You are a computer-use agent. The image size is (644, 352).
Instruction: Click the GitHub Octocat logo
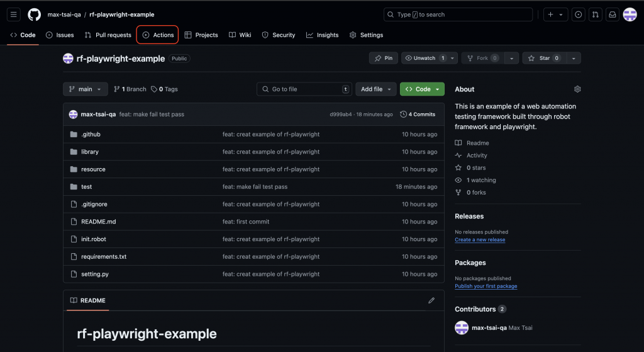coord(34,14)
